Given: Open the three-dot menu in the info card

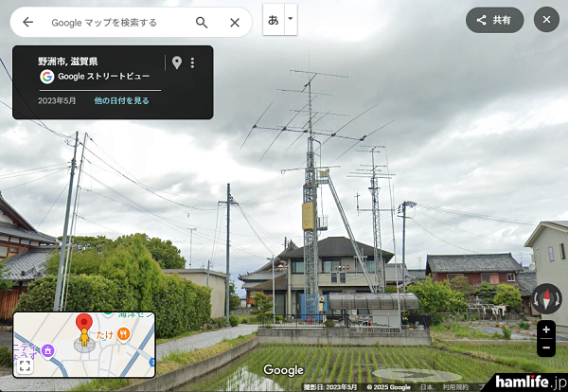Looking at the screenshot, I should coord(193,62).
